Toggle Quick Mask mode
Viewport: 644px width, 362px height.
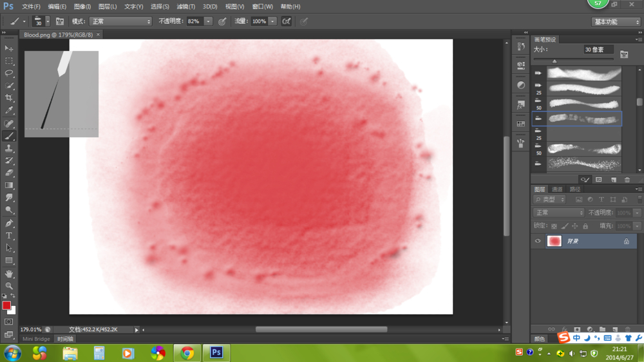click(8, 321)
